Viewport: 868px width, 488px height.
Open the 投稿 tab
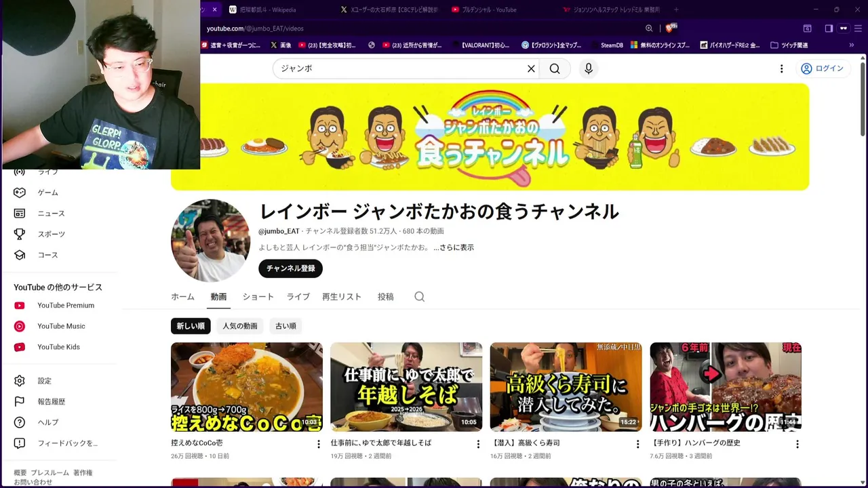click(386, 297)
